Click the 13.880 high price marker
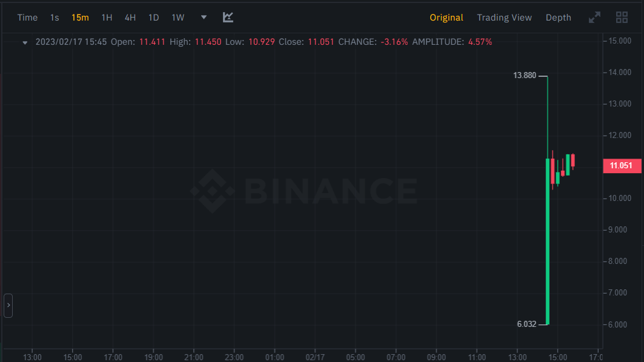 tap(525, 76)
